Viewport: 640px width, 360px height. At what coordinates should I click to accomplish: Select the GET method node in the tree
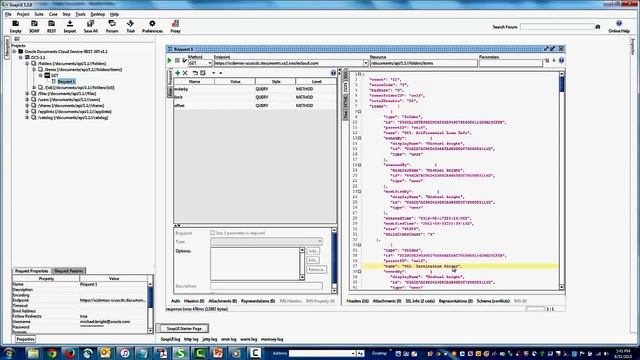[x=55, y=76]
